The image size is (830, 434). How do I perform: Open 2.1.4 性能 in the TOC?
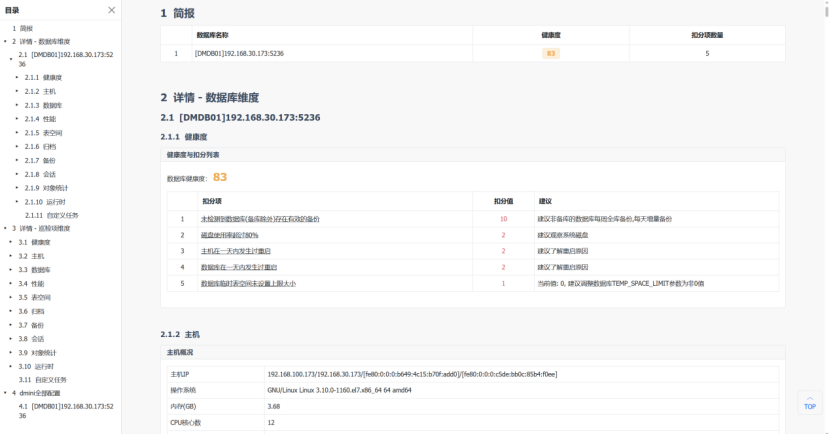pyautogui.click(x=40, y=119)
